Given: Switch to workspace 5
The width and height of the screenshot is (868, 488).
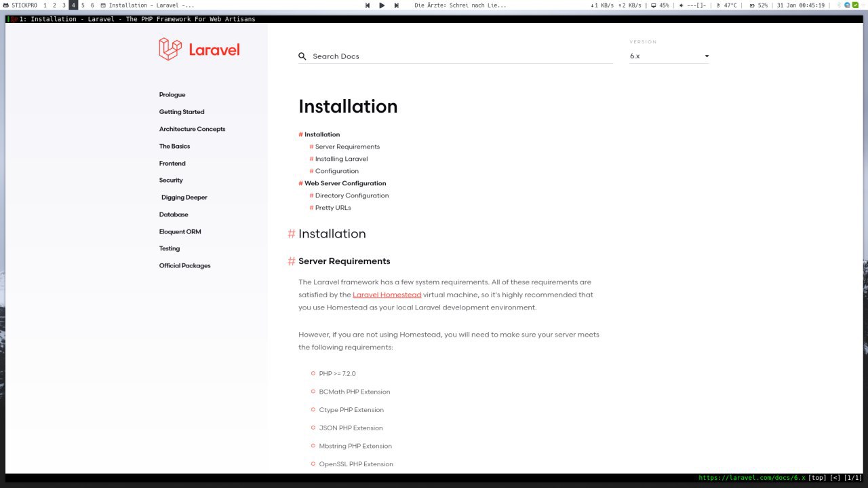Looking at the screenshot, I should [83, 5].
